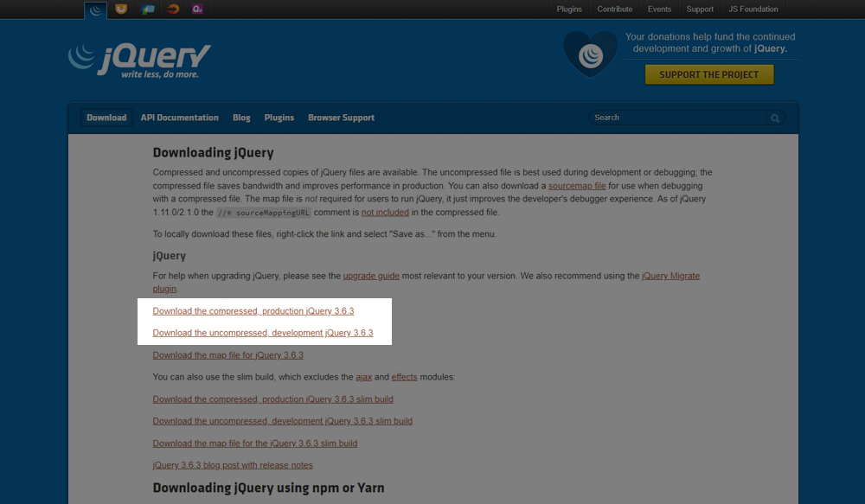Click the search magnifier icon
Screen dimensions: 865x504
[775, 118]
